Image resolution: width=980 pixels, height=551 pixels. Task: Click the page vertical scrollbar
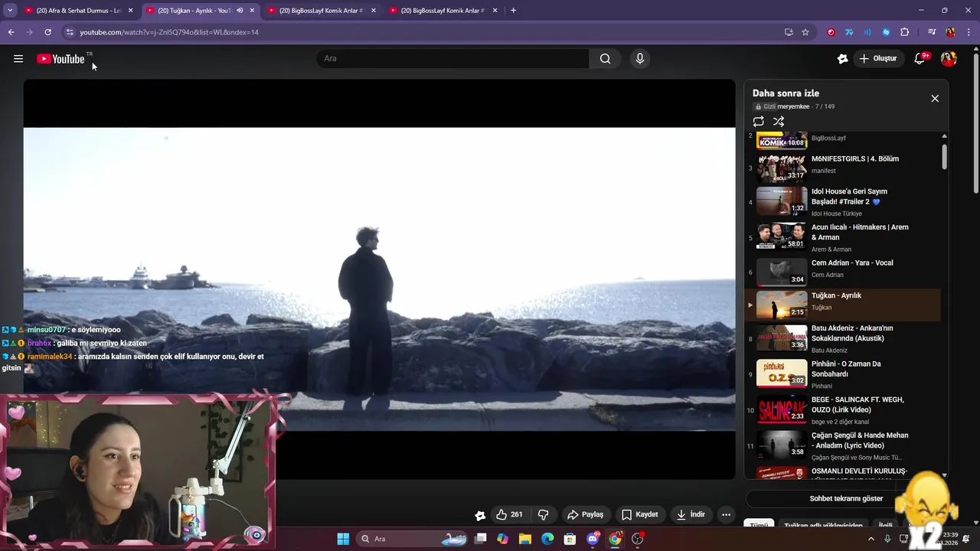coord(975,122)
